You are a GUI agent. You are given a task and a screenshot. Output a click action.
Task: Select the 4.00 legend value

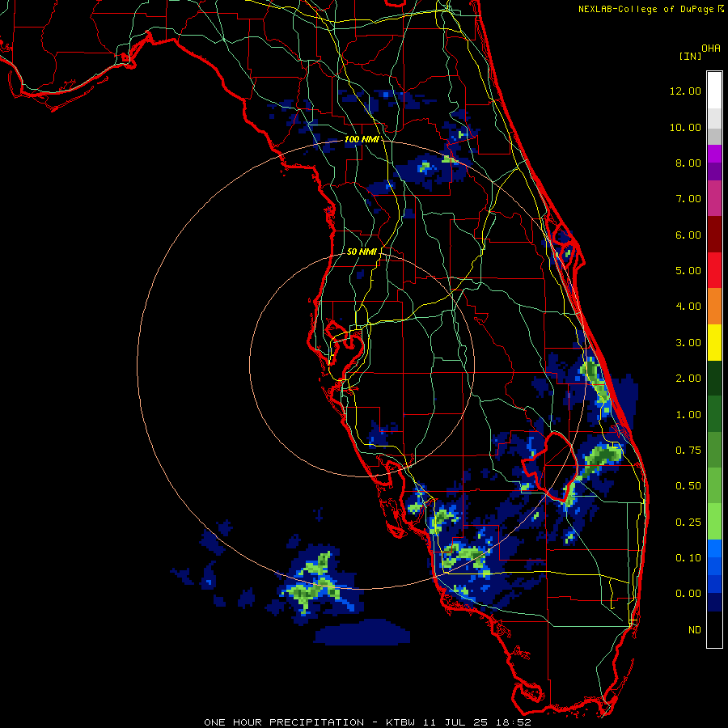point(688,307)
